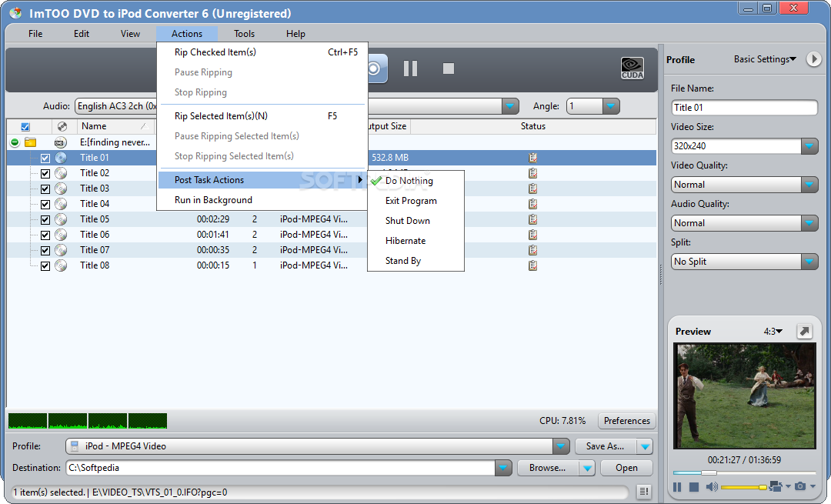831x504 pixels.
Task: Uncheck the Title 05 checkbox
Action: pyautogui.click(x=45, y=219)
